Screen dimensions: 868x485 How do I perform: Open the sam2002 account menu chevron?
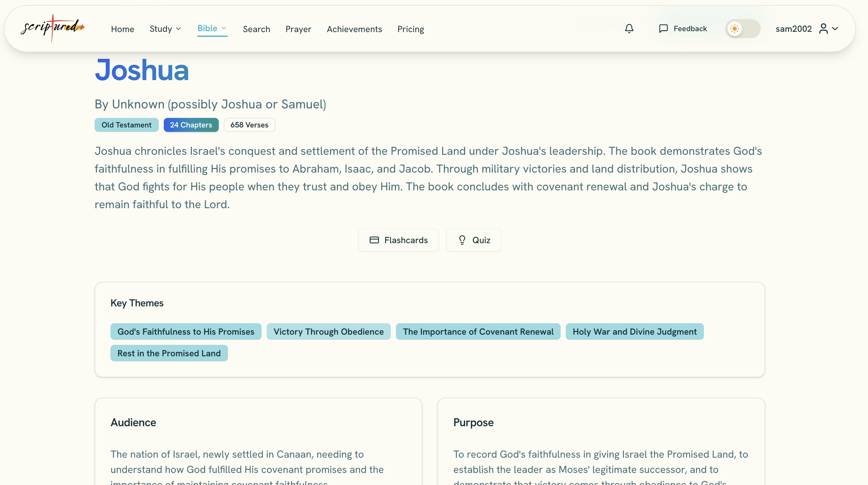(x=835, y=29)
